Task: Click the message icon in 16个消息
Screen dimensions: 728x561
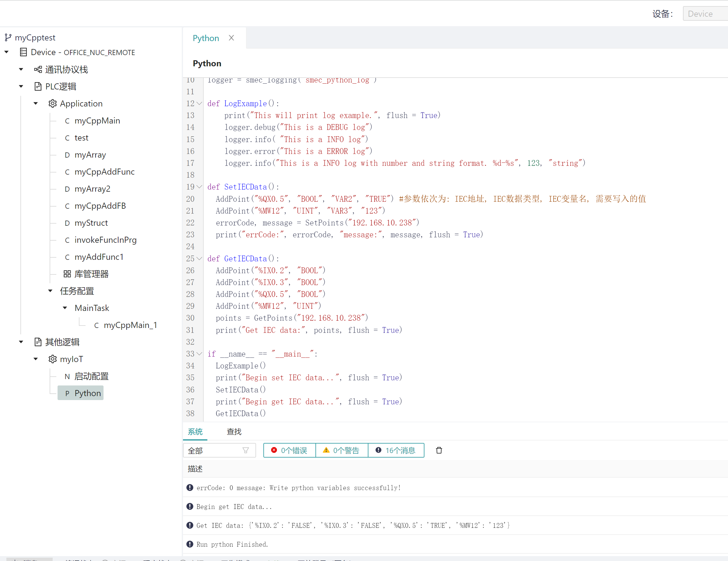Action: (x=378, y=450)
